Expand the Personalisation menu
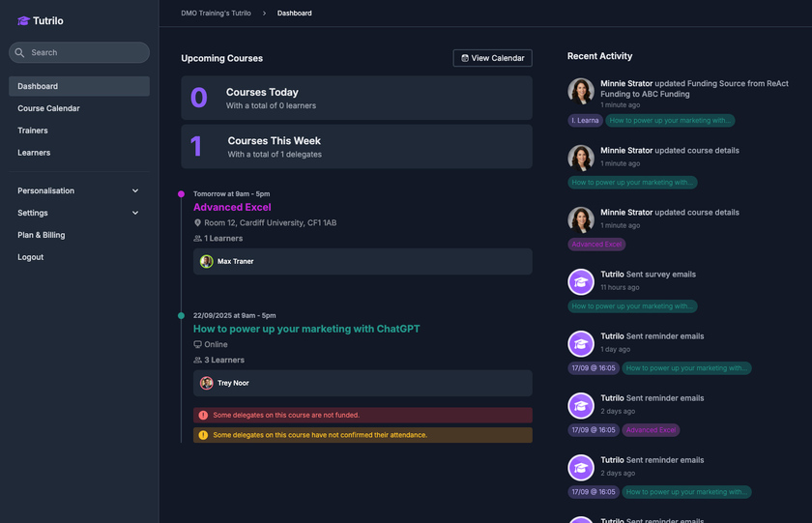Viewport: 812px width, 523px height. click(135, 190)
